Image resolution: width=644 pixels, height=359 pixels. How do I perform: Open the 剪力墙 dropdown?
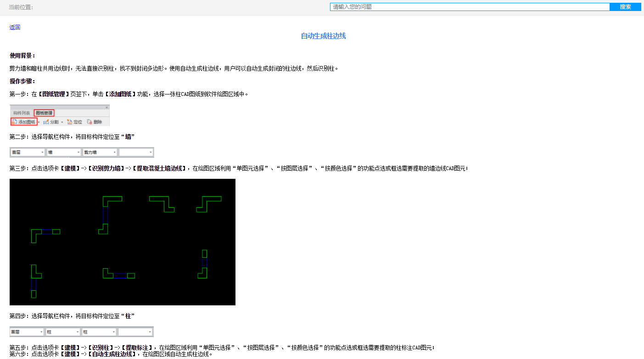[100, 152]
